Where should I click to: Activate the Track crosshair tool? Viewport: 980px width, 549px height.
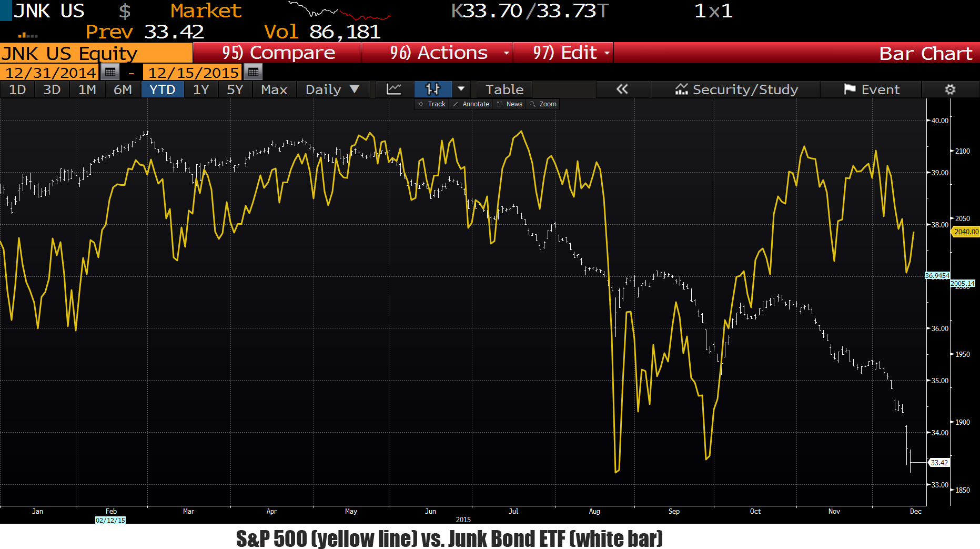pos(432,104)
